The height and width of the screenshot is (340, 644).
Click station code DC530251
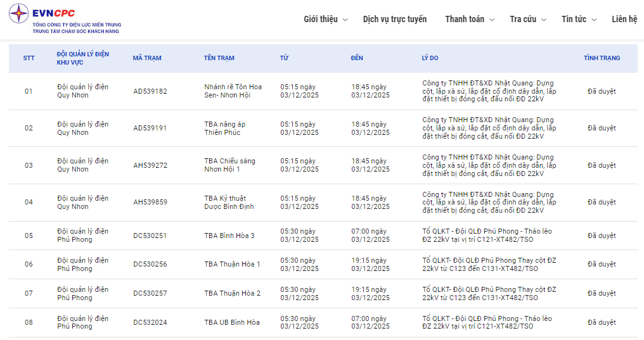[150, 236]
